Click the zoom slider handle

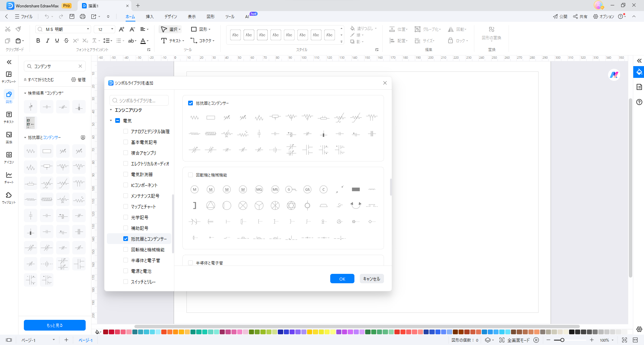(562, 340)
